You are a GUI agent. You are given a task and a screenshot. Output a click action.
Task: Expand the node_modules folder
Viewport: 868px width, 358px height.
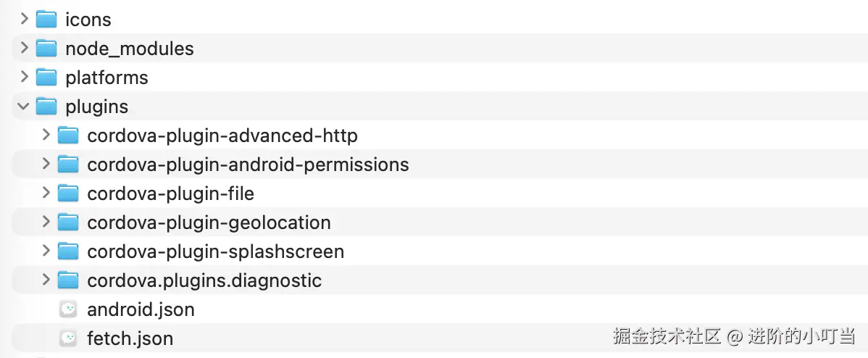24,49
